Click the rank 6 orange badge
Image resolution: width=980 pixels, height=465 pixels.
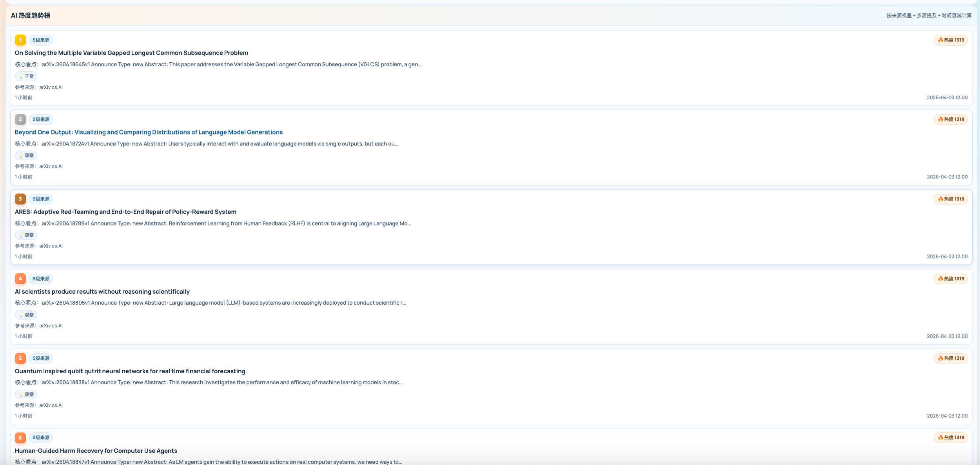20,438
